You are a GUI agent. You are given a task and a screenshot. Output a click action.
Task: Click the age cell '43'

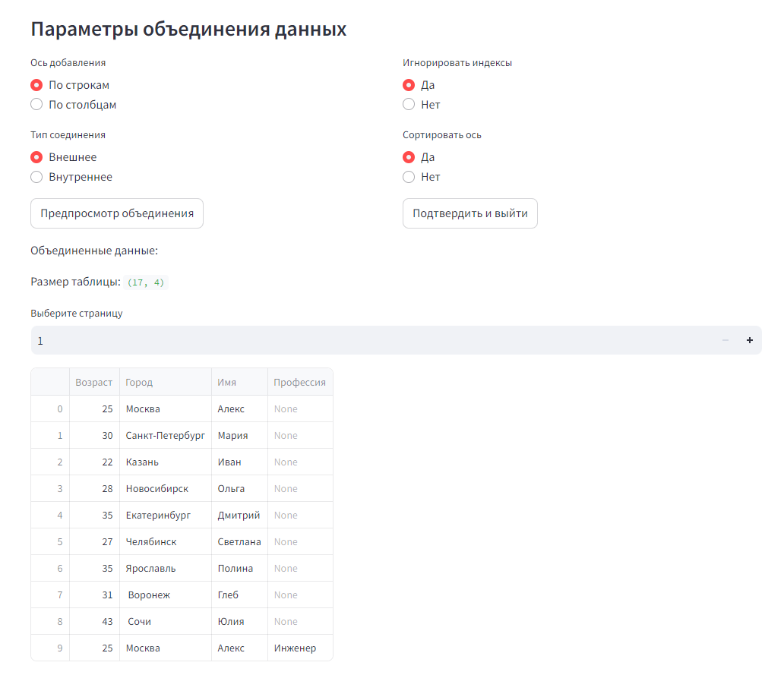click(x=94, y=621)
